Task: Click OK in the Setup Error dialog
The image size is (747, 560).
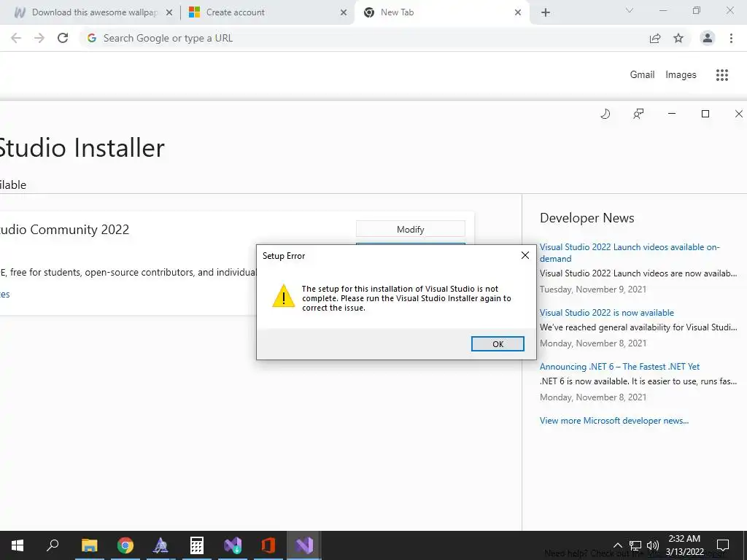Action: 498,344
